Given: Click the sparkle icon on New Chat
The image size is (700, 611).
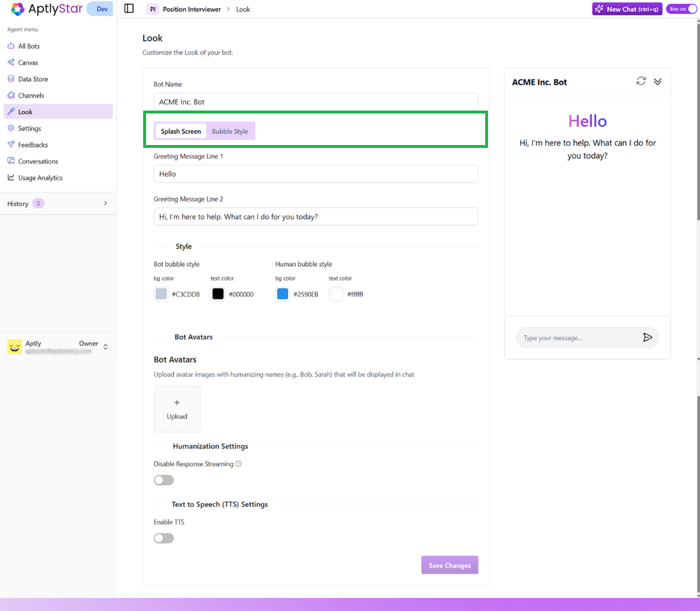Looking at the screenshot, I should pyautogui.click(x=599, y=9).
